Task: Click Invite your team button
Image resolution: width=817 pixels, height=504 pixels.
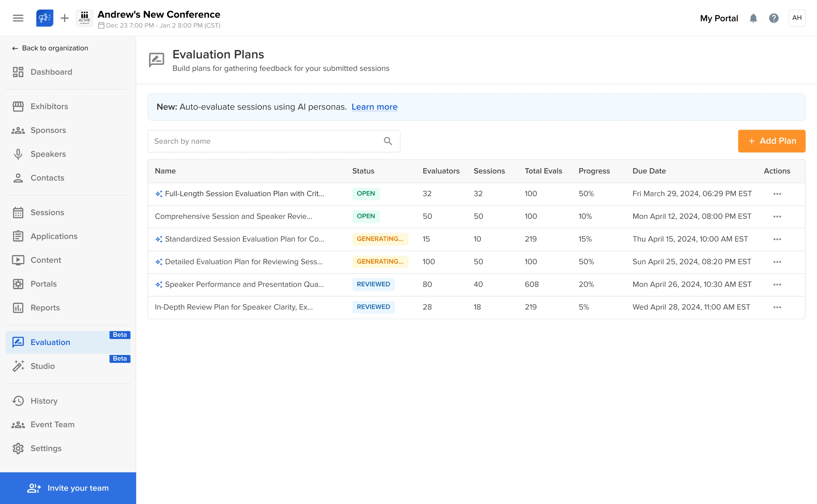Action: pos(68,488)
